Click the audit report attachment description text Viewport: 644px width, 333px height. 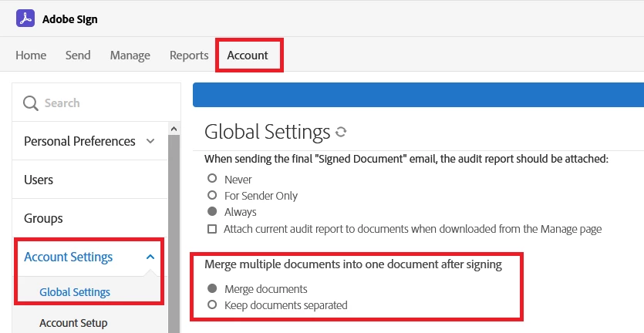click(x=406, y=159)
